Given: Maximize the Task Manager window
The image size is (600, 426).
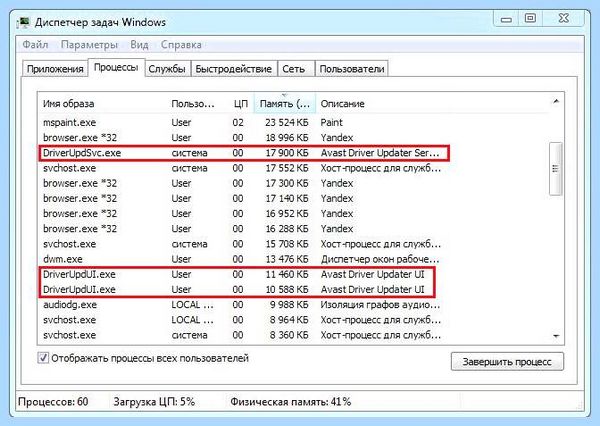Looking at the screenshot, I should click(530, 18).
